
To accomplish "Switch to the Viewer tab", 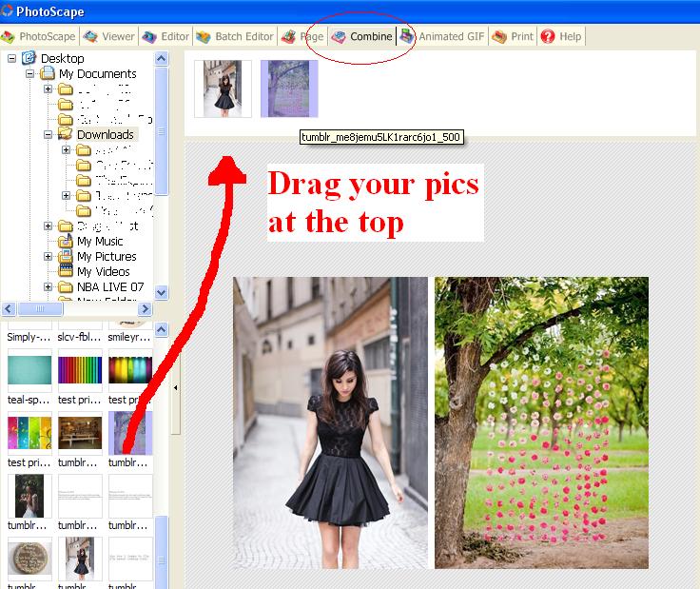I will pyautogui.click(x=109, y=36).
